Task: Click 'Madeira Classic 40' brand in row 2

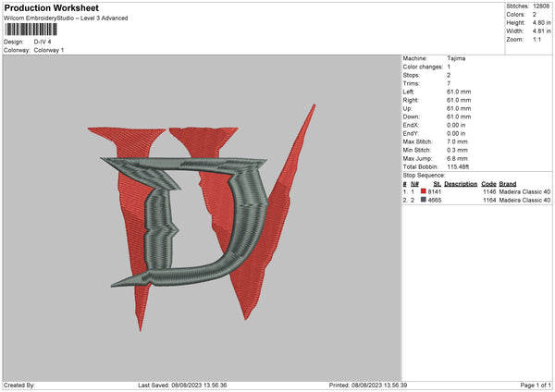Action: pos(524,201)
